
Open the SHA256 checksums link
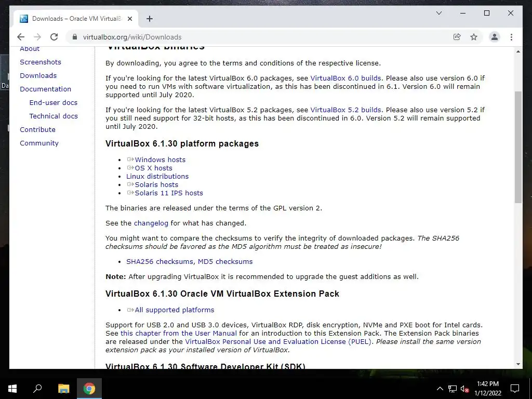point(160,262)
